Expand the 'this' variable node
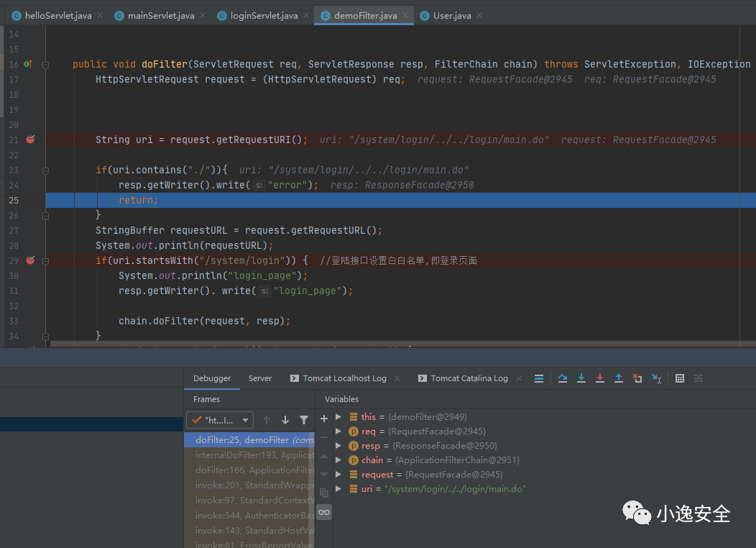 coord(338,417)
